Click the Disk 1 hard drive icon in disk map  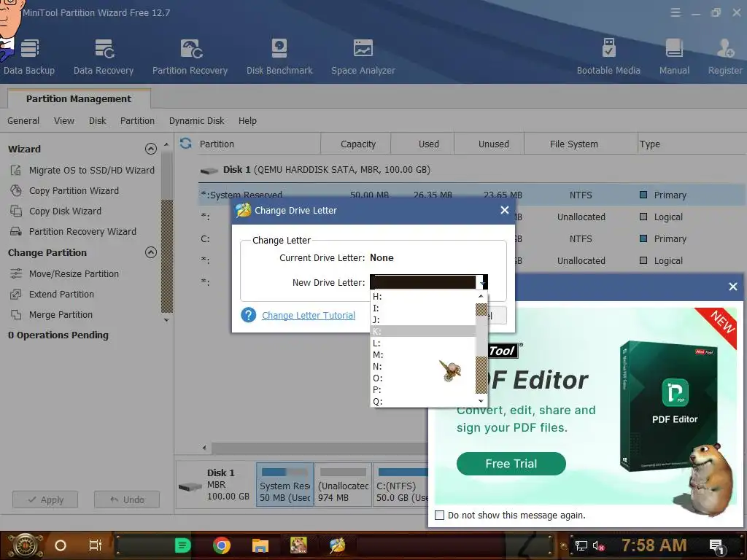coord(190,486)
